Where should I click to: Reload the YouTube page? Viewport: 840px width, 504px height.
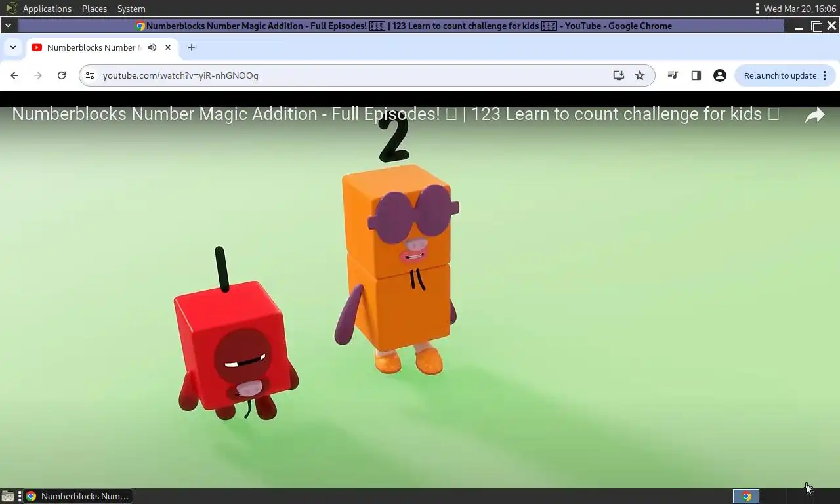click(x=62, y=75)
